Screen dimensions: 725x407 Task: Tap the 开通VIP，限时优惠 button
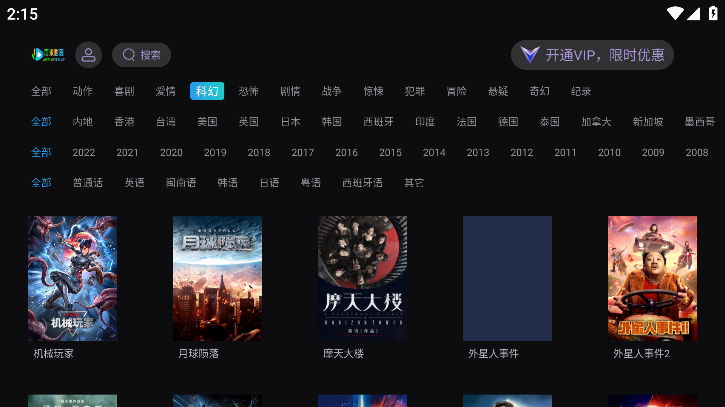click(x=592, y=55)
